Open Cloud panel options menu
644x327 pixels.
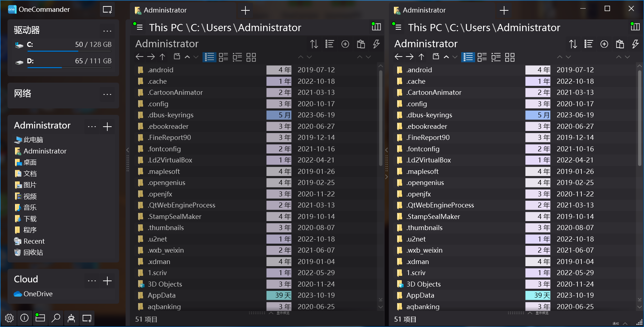[x=92, y=281]
